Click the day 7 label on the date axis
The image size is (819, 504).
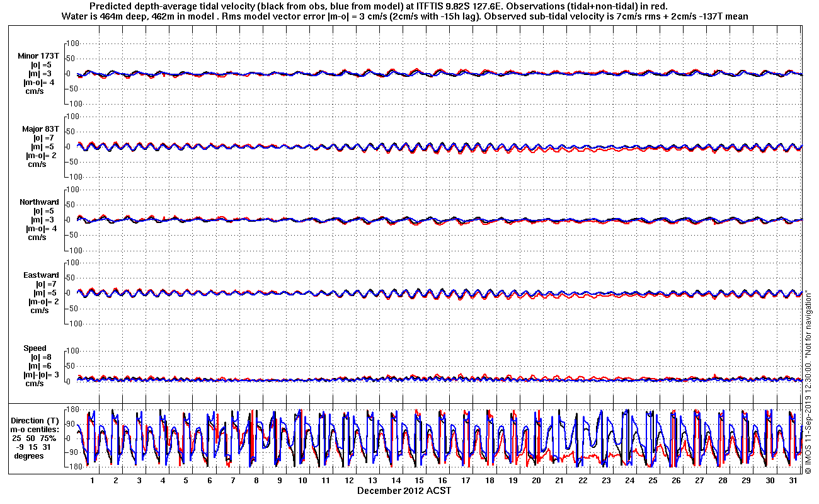pos(232,480)
